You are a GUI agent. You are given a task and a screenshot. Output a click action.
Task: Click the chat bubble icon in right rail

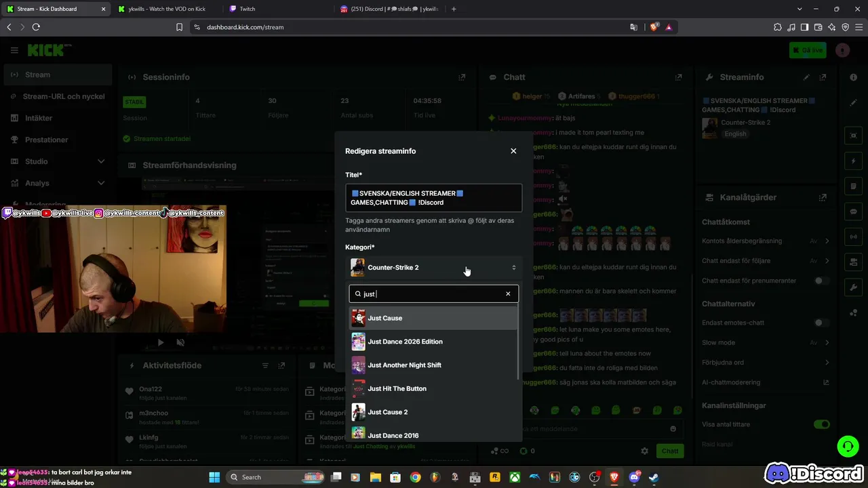coord(853,211)
